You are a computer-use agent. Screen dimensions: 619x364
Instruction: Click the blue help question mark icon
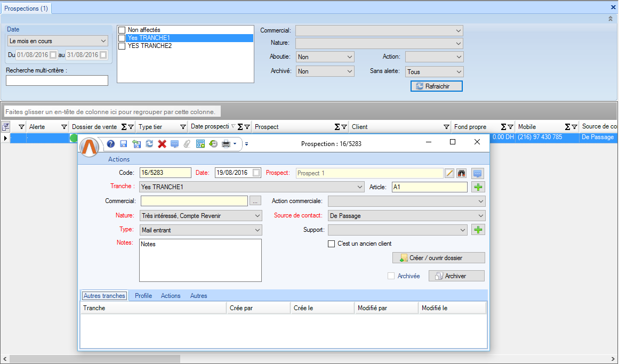[x=111, y=144]
